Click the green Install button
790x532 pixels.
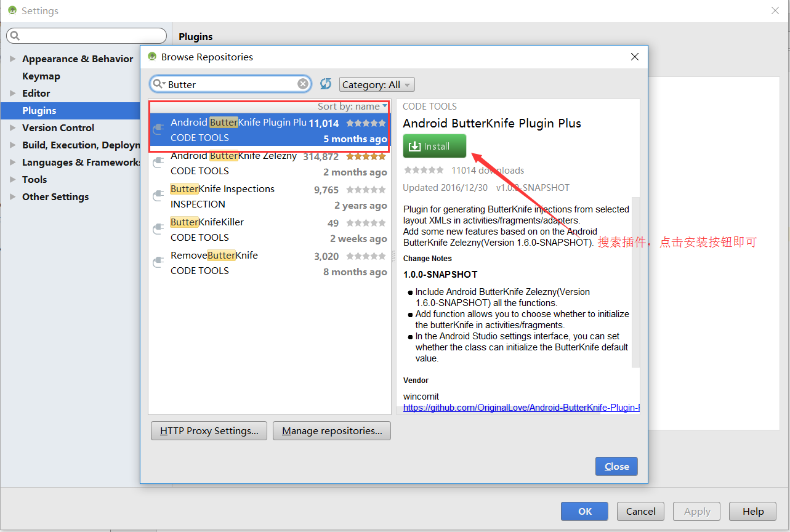pos(435,146)
